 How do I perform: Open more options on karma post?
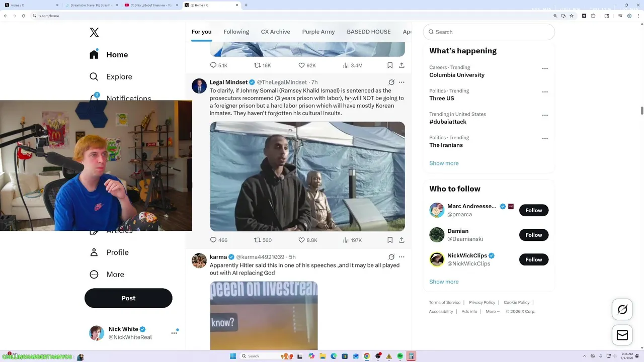click(401, 257)
